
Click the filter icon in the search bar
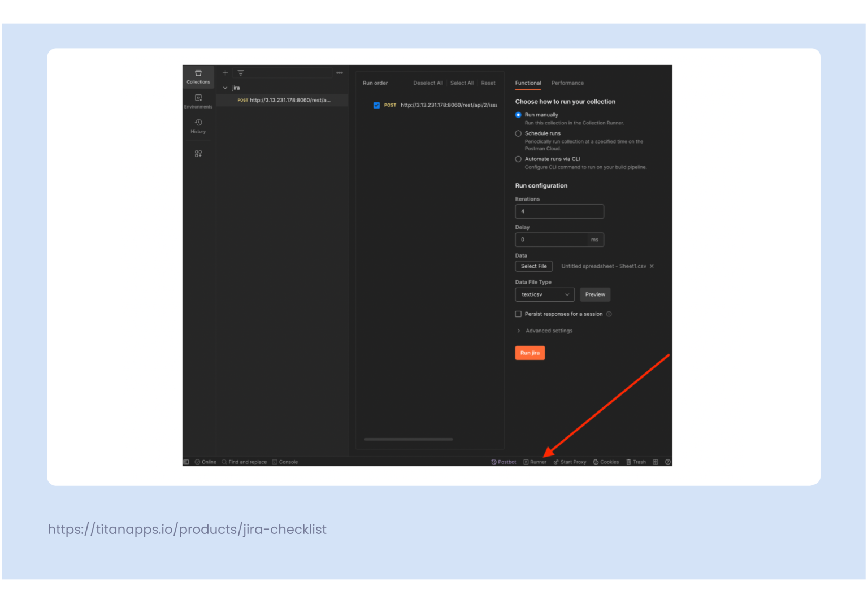coord(240,72)
